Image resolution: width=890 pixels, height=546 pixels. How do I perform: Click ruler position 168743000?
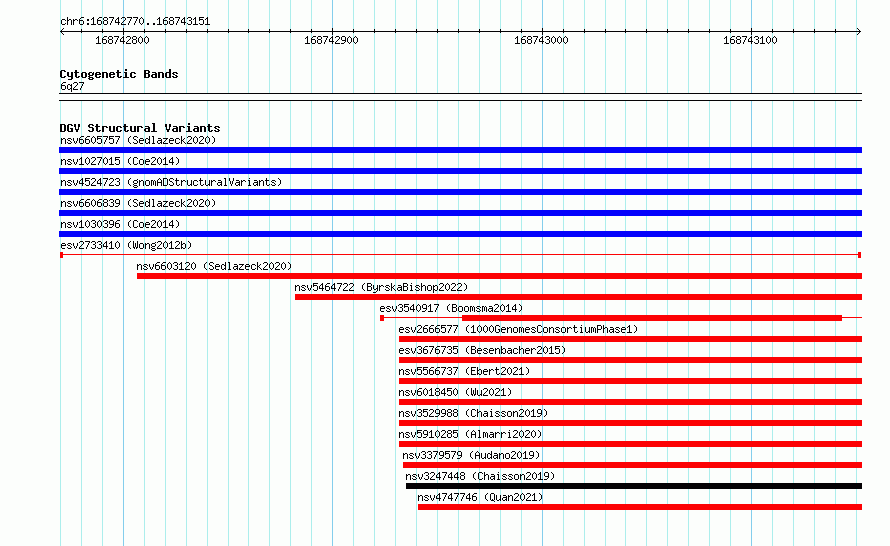pyautogui.click(x=541, y=40)
